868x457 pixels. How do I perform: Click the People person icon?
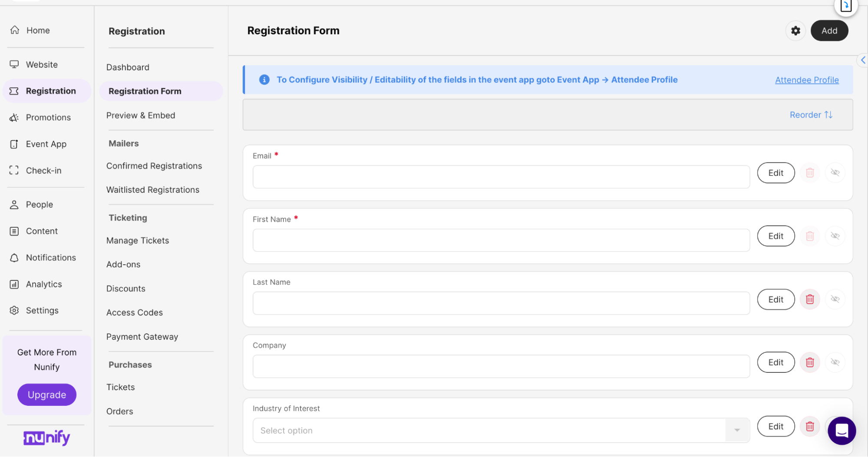pyautogui.click(x=14, y=204)
